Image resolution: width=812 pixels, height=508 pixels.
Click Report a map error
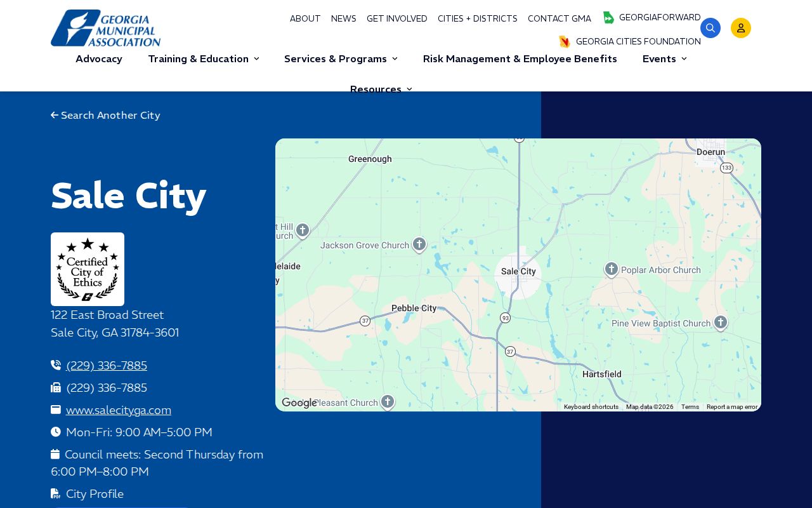732,407
